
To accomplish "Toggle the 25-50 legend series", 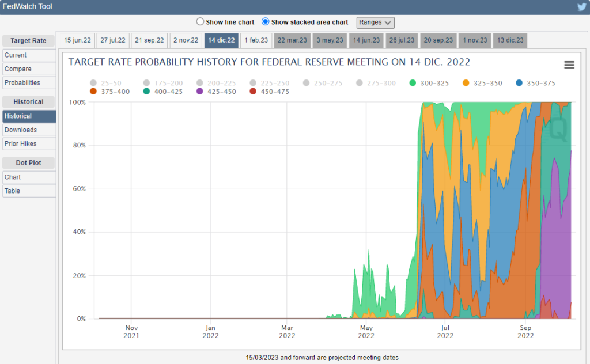I will 106,83.
